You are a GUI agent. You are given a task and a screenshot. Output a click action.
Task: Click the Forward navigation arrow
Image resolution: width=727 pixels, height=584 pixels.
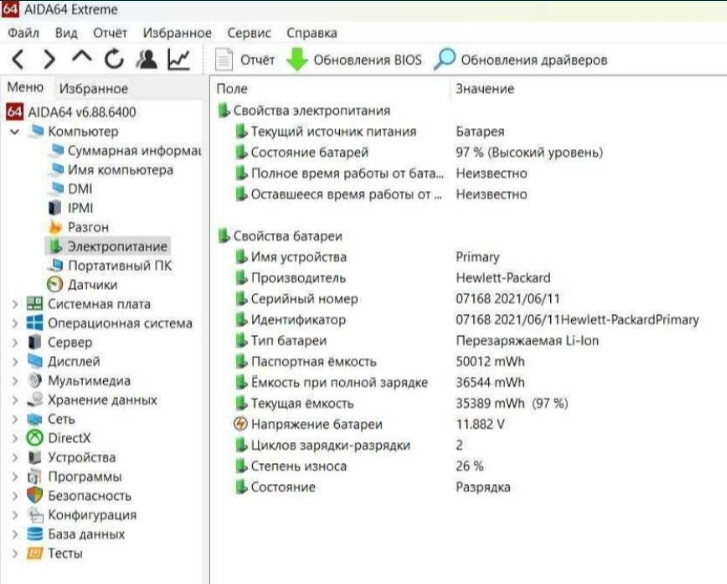[49, 59]
